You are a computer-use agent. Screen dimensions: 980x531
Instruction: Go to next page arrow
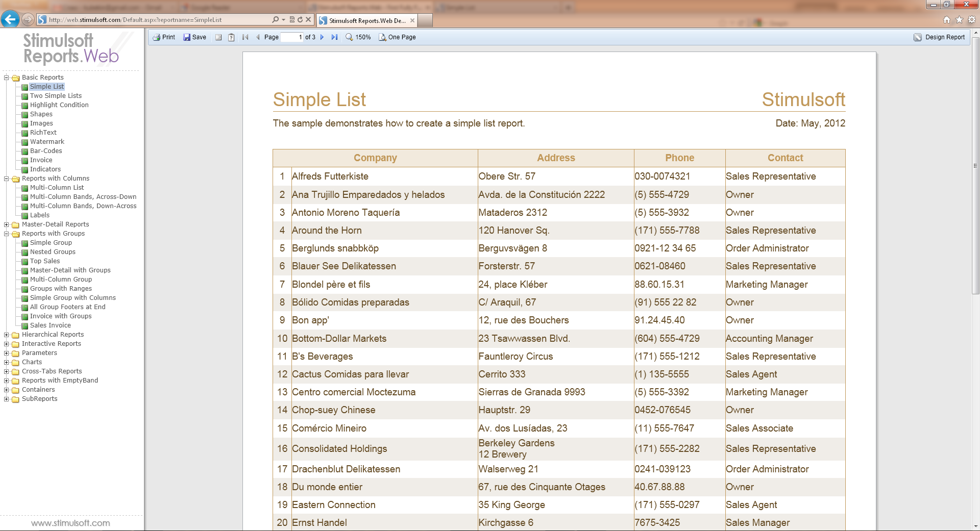322,37
